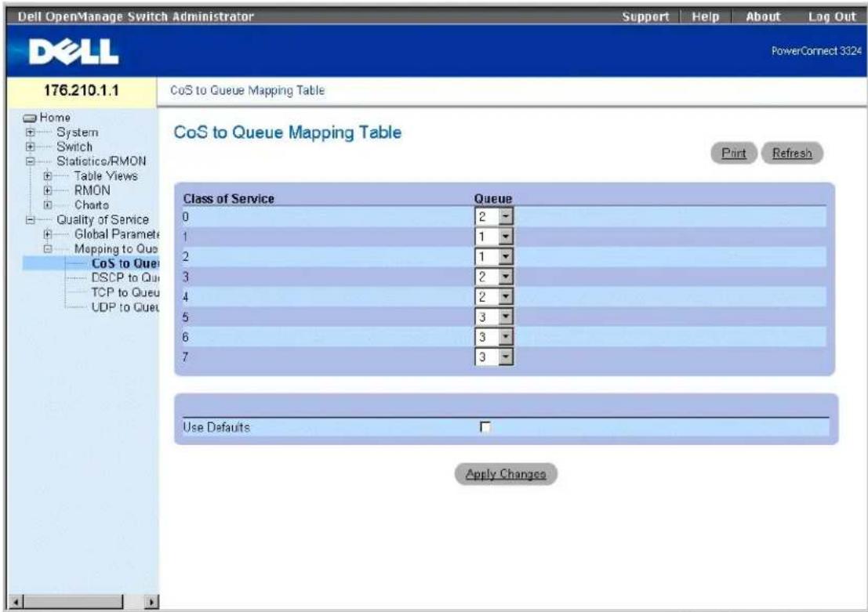This screenshot has width=868, height=612.
Task: Expand the Table Views plus icon
Action: [48, 176]
